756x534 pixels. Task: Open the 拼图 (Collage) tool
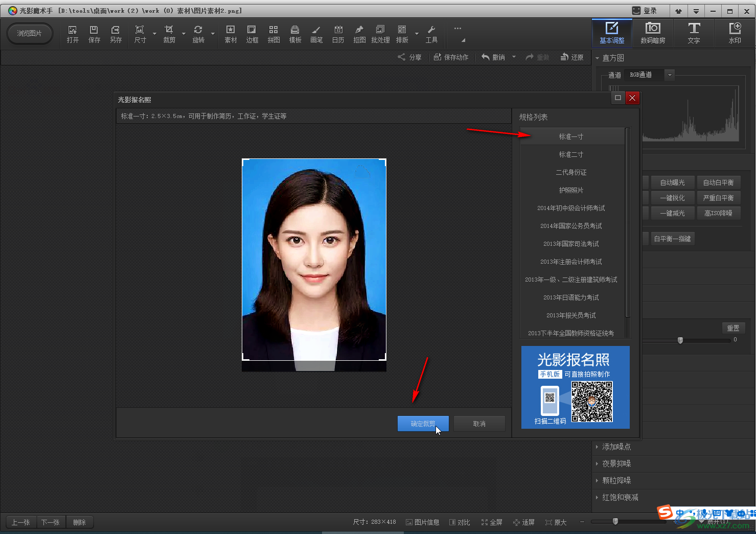coord(273,34)
